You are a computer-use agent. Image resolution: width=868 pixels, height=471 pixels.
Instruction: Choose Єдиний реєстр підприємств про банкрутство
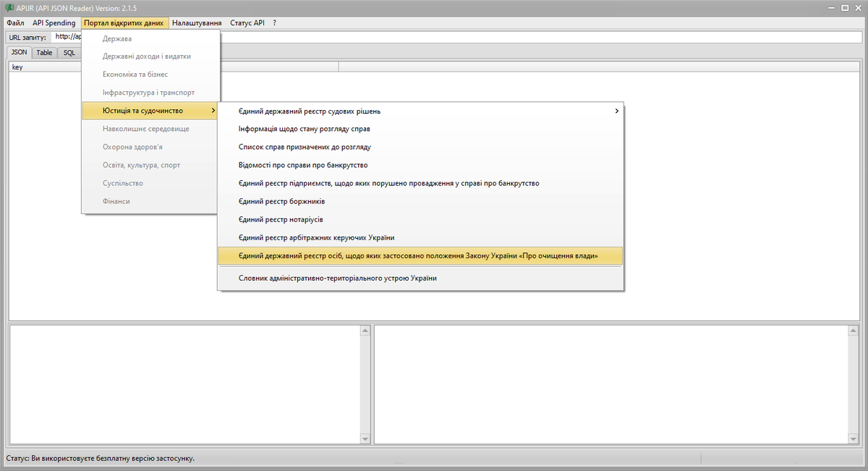coord(420,183)
